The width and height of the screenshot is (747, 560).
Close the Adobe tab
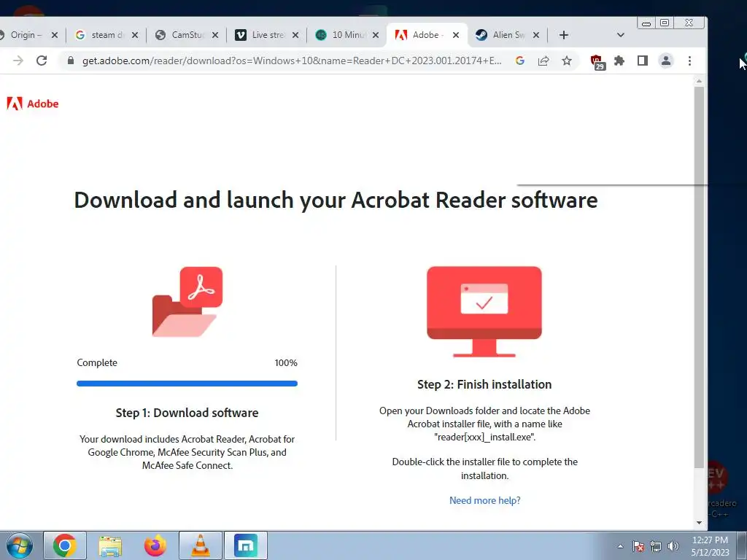tap(456, 35)
